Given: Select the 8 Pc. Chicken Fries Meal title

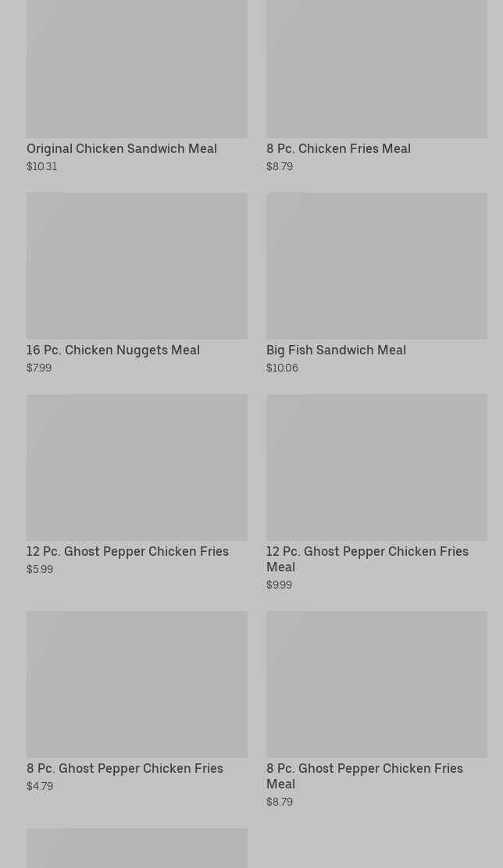Looking at the screenshot, I should click(338, 148).
